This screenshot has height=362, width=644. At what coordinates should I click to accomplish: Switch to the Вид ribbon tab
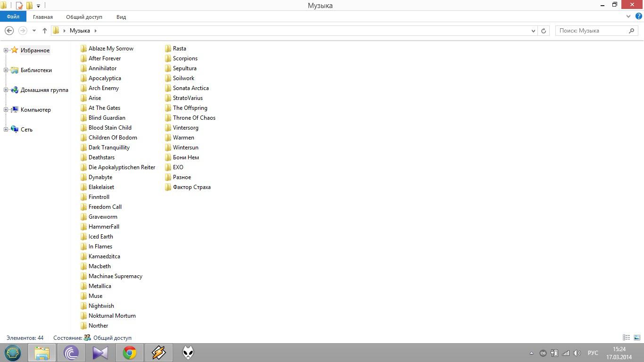tap(121, 17)
